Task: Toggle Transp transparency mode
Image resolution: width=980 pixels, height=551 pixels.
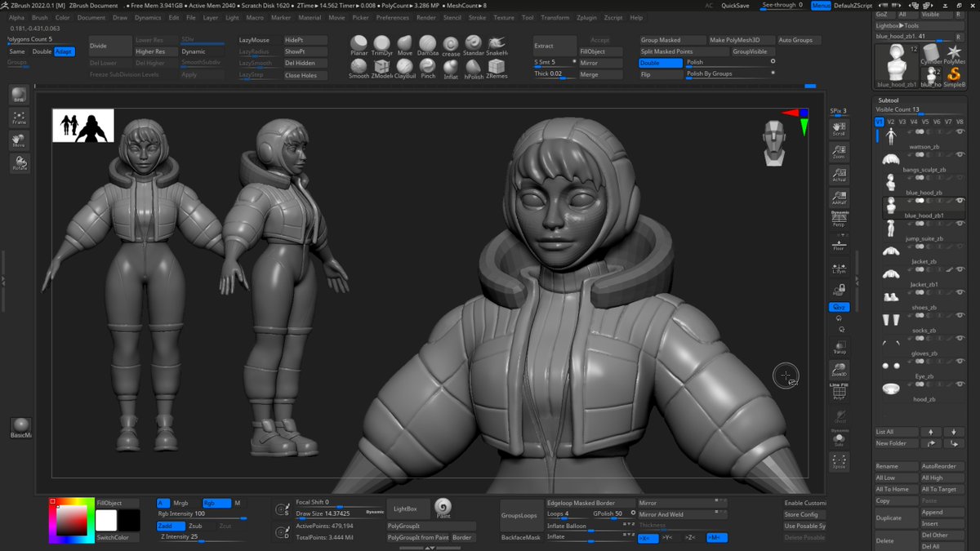Action: (x=839, y=347)
